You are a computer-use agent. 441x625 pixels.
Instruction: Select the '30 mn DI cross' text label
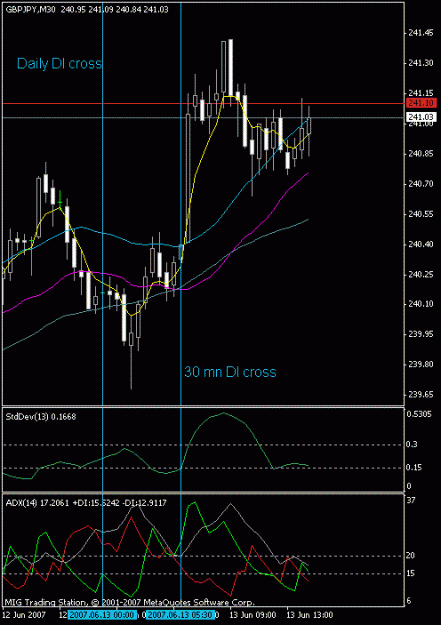point(230,372)
